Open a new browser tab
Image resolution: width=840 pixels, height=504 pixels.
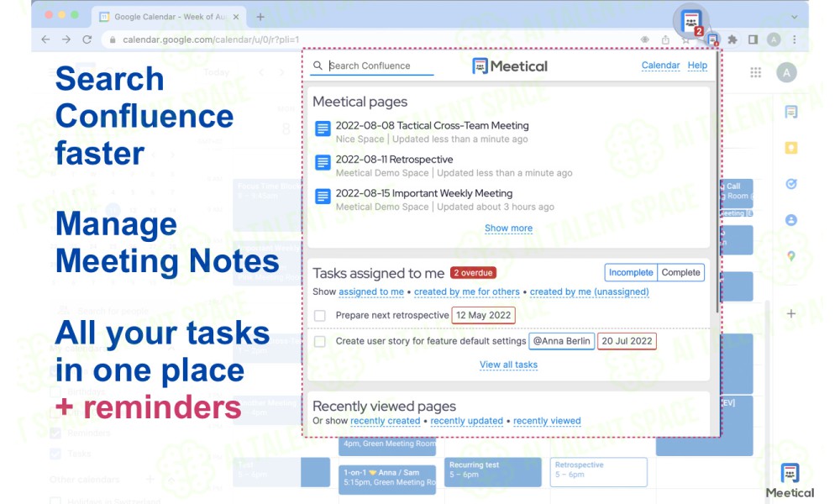(260, 17)
